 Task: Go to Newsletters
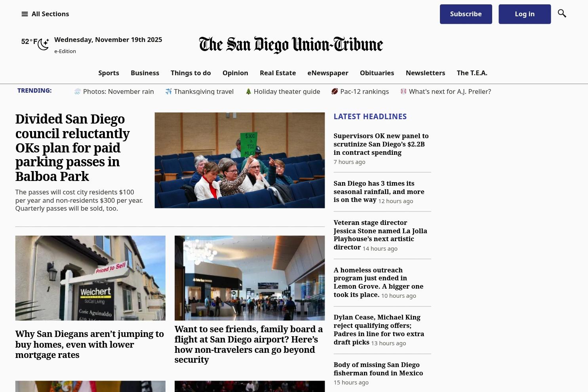(x=426, y=73)
